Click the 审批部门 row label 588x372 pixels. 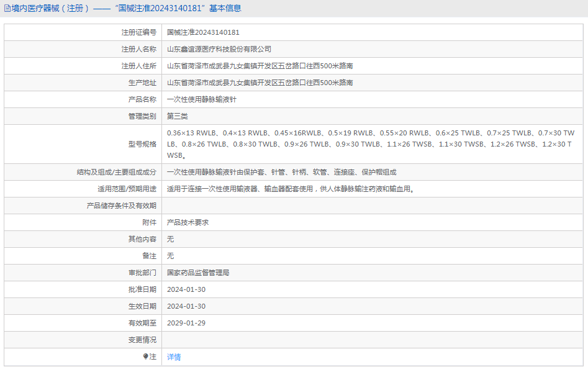pos(142,273)
